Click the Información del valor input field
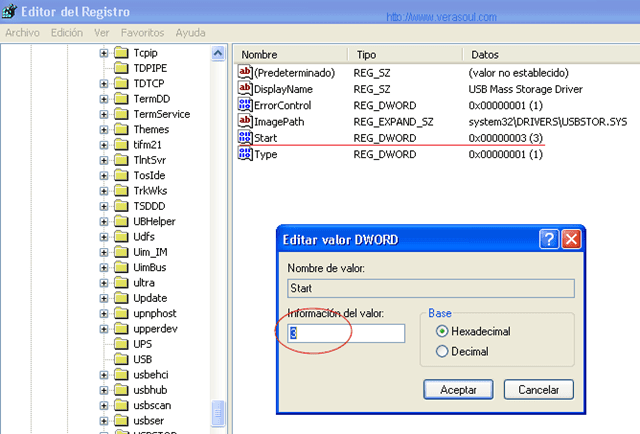Image resolution: width=640 pixels, height=434 pixels. [x=345, y=333]
